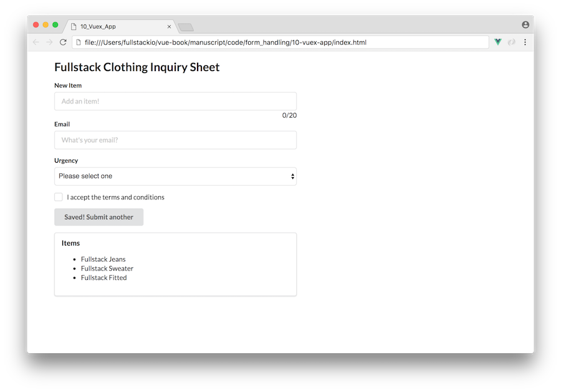
Task: Open the Urgency 'Please select one' dropdown
Action: [175, 176]
